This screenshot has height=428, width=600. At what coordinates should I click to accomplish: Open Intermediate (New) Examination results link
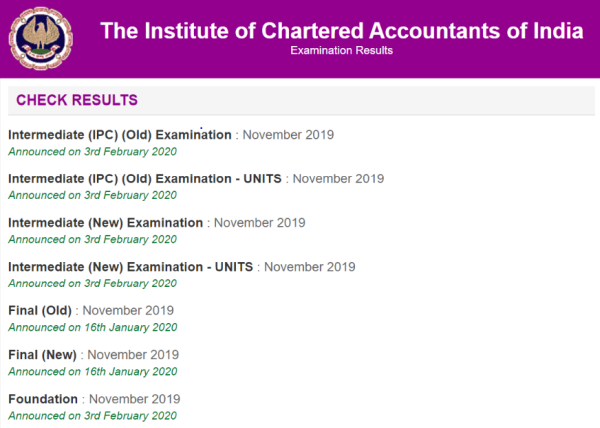point(106,222)
